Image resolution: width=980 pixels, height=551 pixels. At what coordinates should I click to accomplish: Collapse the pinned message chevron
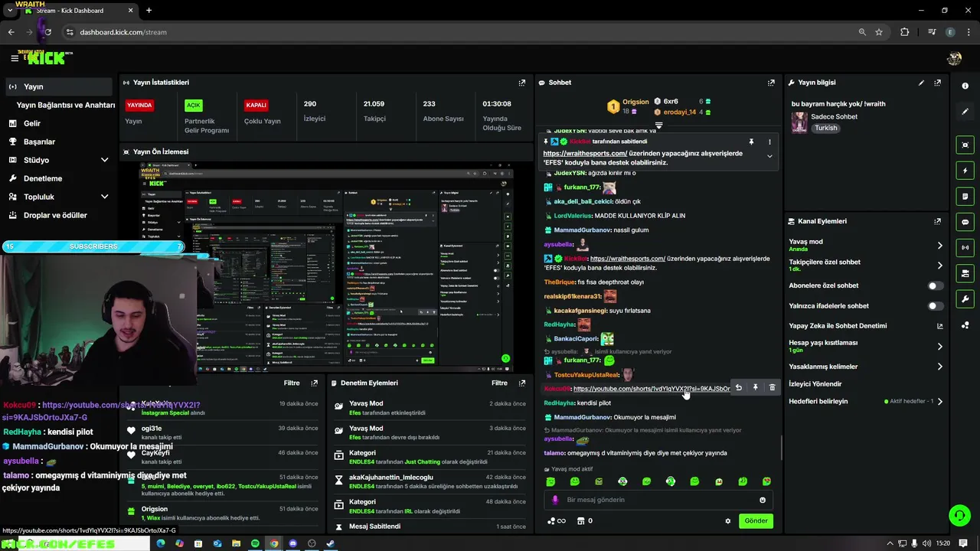[x=769, y=156]
